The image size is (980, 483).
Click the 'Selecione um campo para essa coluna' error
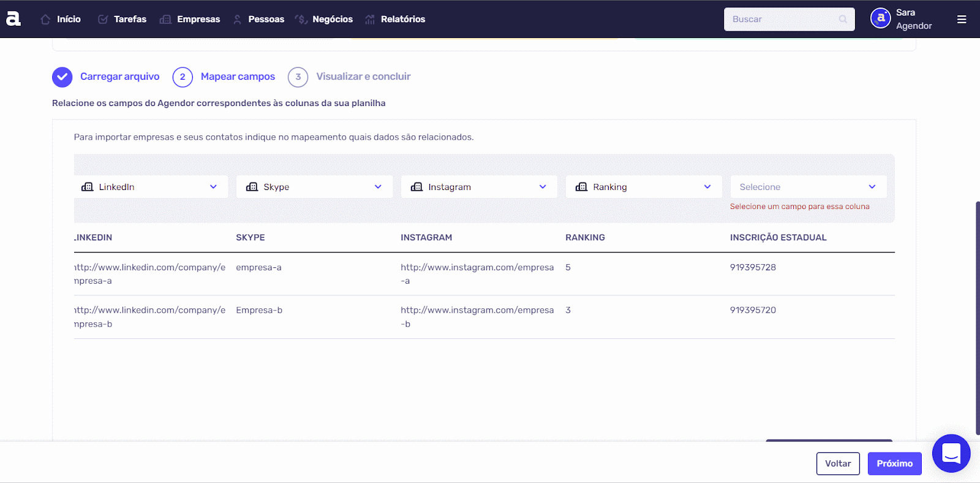(799, 207)
